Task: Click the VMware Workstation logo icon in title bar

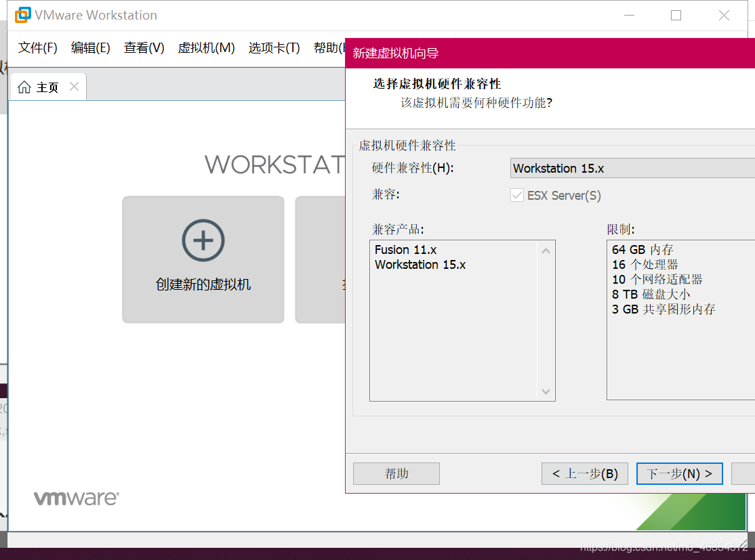Action: click(x=22, y=15)
